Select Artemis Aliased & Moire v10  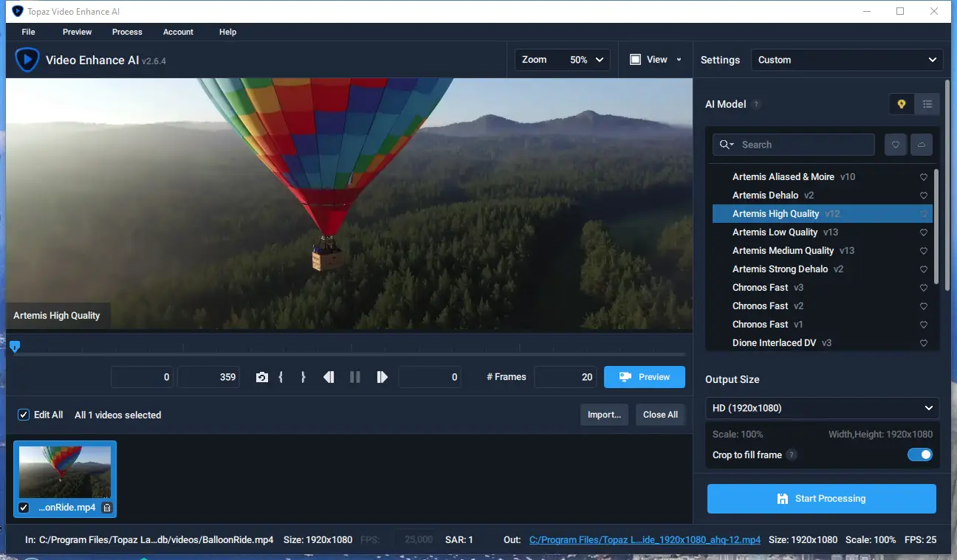pos(823,177)
